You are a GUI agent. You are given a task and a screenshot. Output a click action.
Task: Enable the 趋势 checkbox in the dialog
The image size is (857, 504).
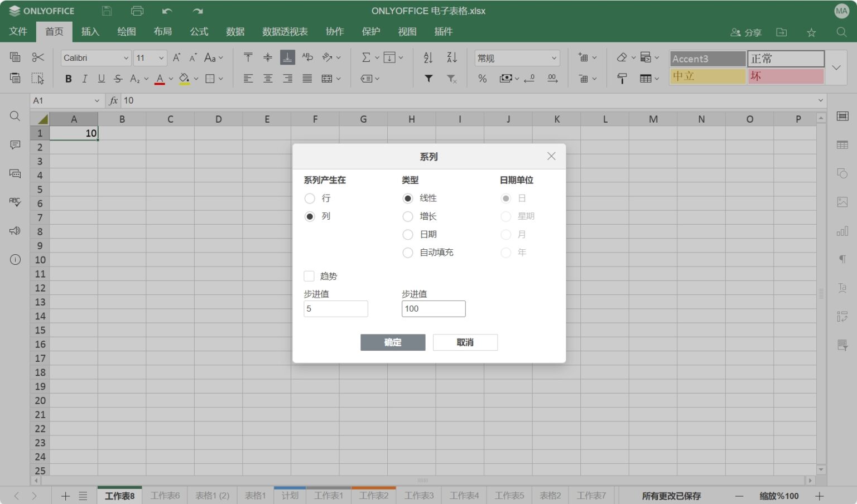[x=309, y=275]
